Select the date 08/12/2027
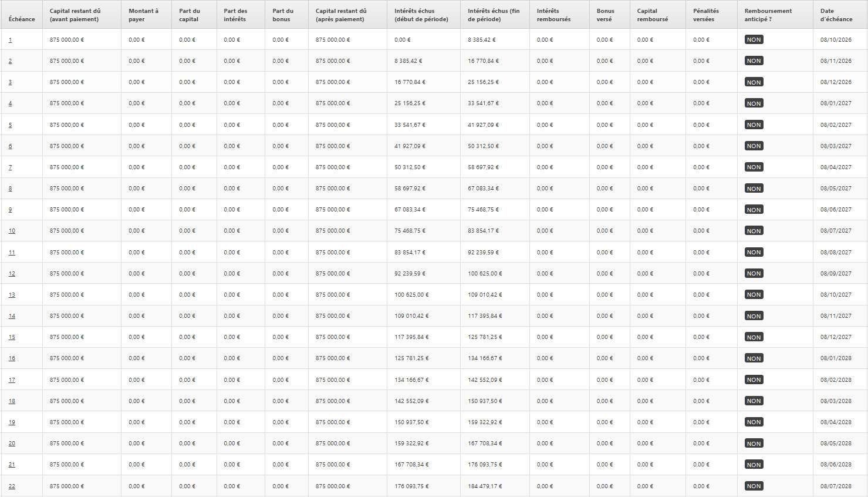Screen dimensions: 868x497 [x=836, y=337]
